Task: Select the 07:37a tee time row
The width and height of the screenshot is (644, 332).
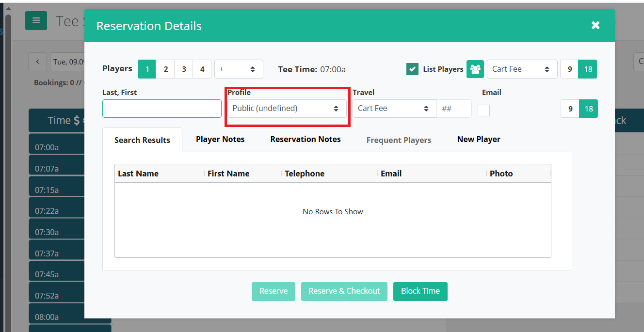Action: pos(57,250)
